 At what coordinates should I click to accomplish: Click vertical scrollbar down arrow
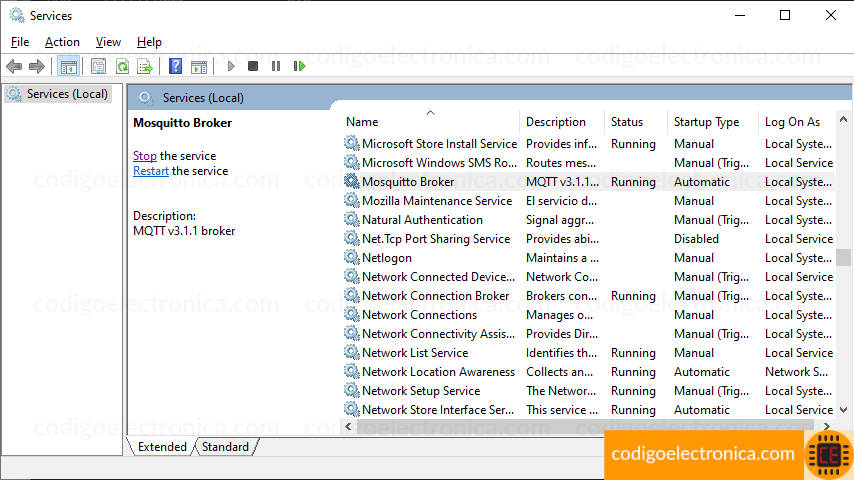pos(844,410)
